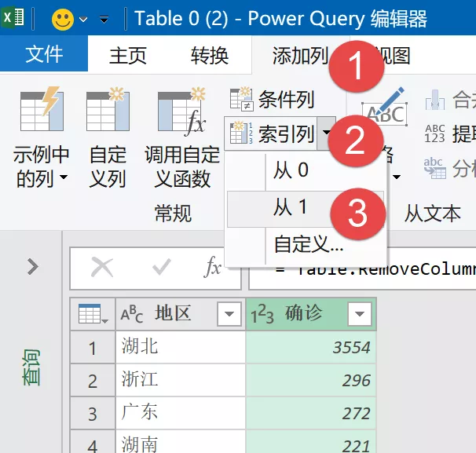Select the cell value 296
Image resolution: width=476 pixels, height=453 pixels.
(311, 380)
